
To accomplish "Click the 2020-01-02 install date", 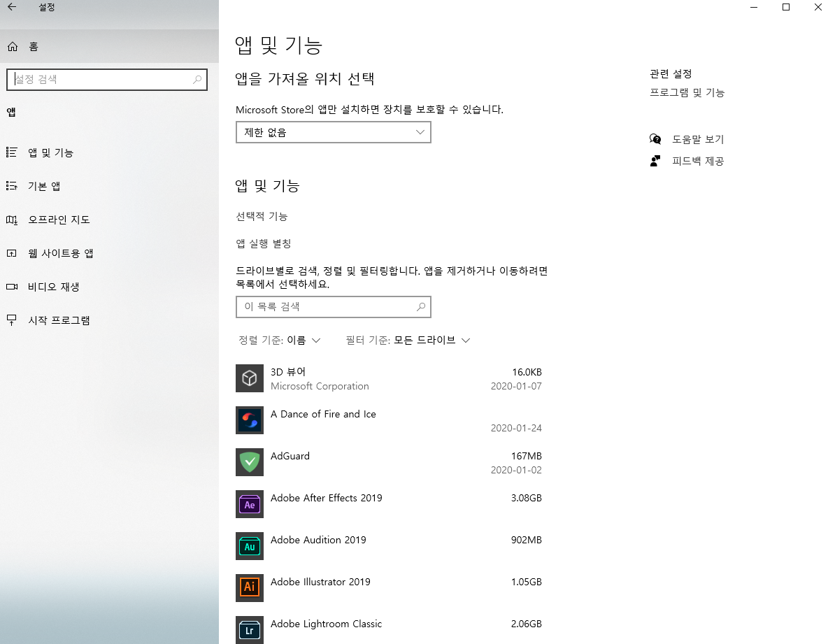I will coord(516,470).
